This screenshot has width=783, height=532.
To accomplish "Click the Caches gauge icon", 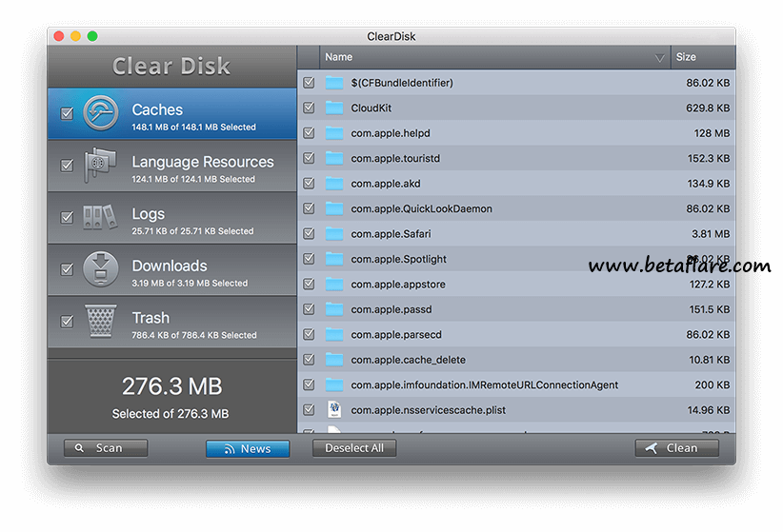I will click(x=101, y=114).
